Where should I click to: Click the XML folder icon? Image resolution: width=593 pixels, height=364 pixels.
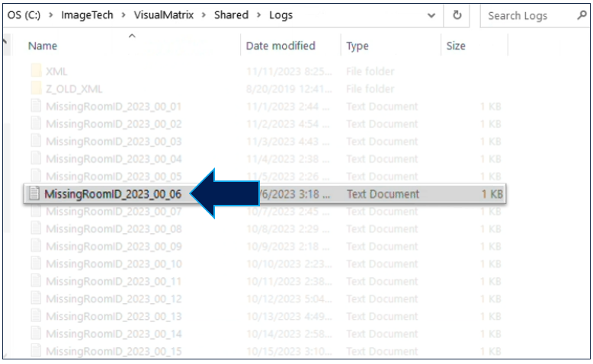[x=35, y=72]
